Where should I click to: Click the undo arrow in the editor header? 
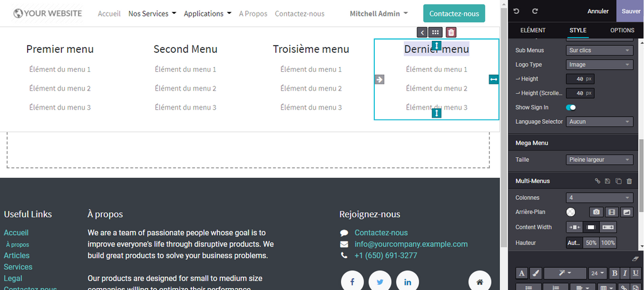[517, 11]
